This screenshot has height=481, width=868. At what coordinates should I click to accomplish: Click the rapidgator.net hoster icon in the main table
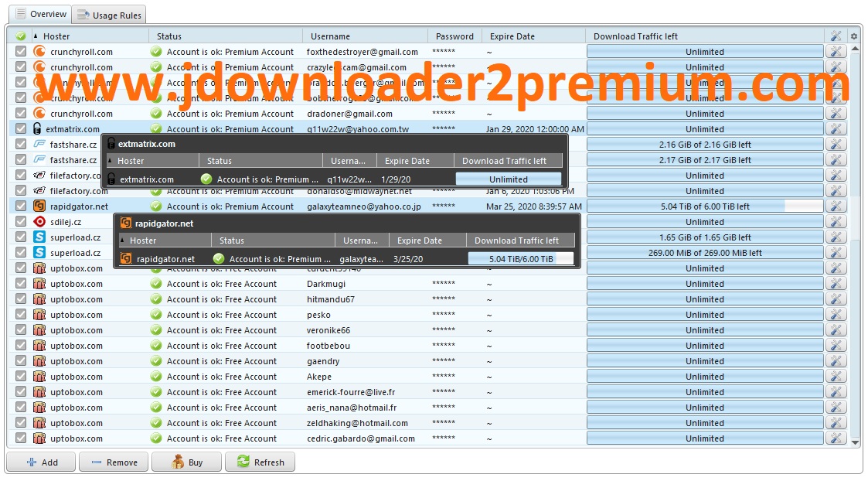[x=39, y=206]
